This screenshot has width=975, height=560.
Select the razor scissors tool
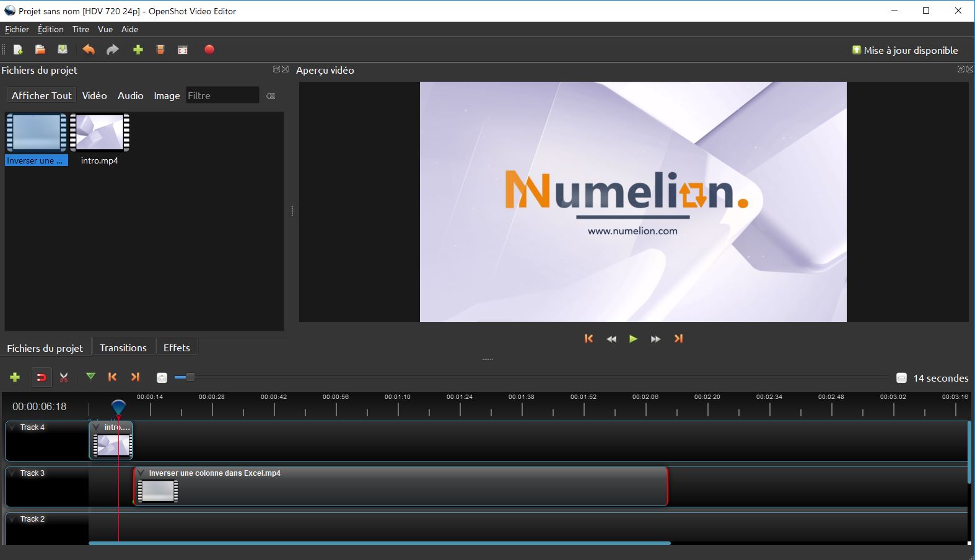pos(64,377)
